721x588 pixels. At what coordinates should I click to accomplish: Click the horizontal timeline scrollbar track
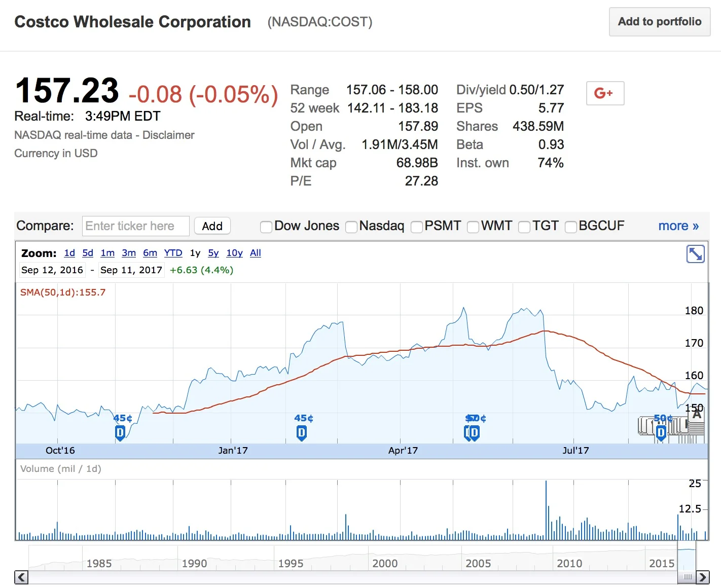click(x=352, y=577)
